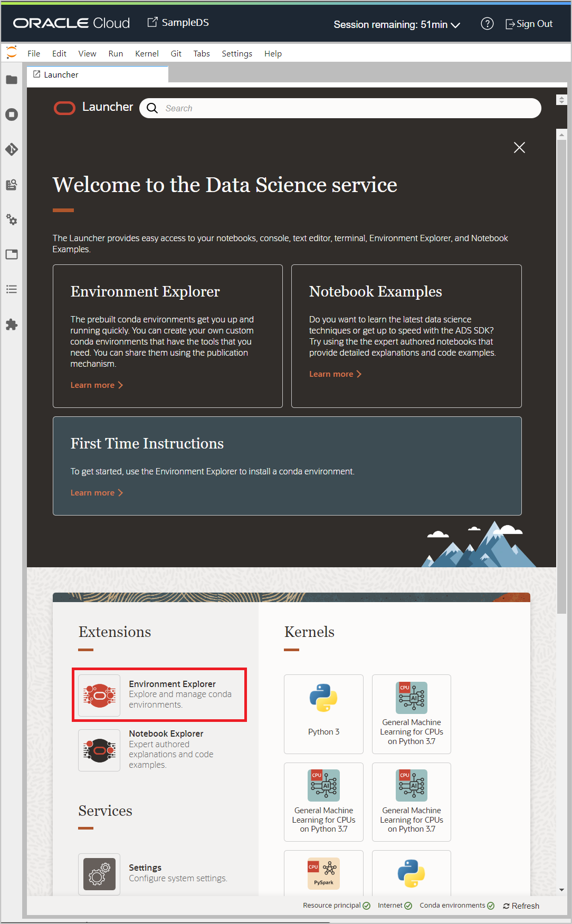Click into the Launcher search field
Image resolution: width=572 pixels, height=924 pixels.
[x=340, y=108]
